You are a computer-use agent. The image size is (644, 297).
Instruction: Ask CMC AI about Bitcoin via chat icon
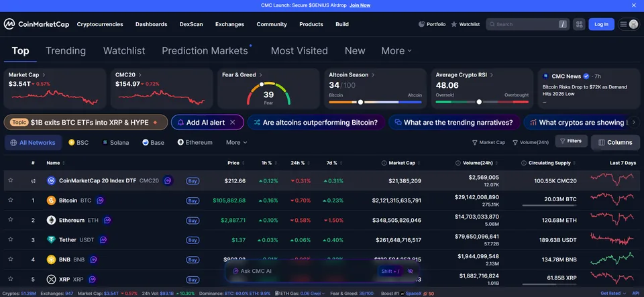click(x=100, y=200)
